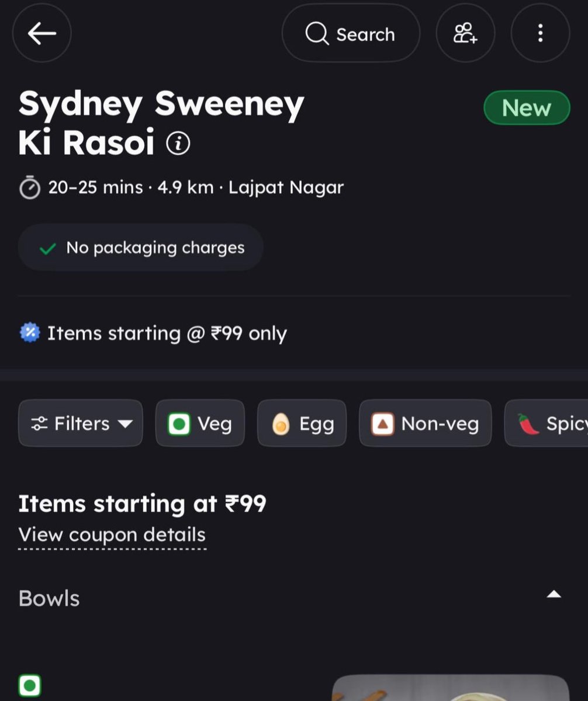Viewport: 588px width, 701px height.
Task: Open the Search field
Action: click(351, 33)
